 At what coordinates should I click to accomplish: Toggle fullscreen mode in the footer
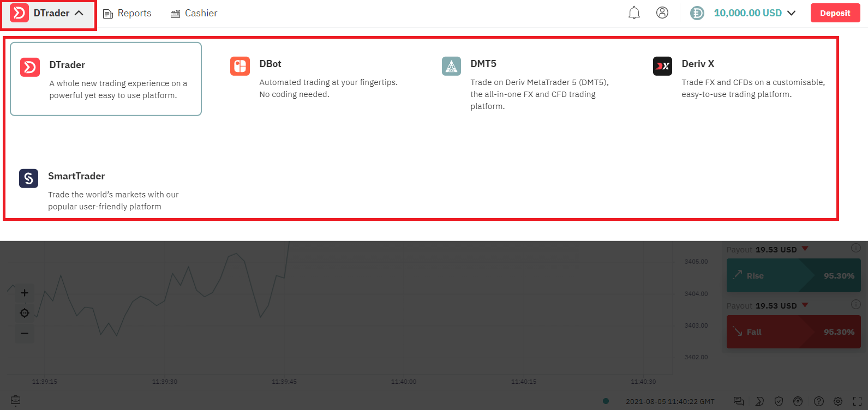[857, 401]
